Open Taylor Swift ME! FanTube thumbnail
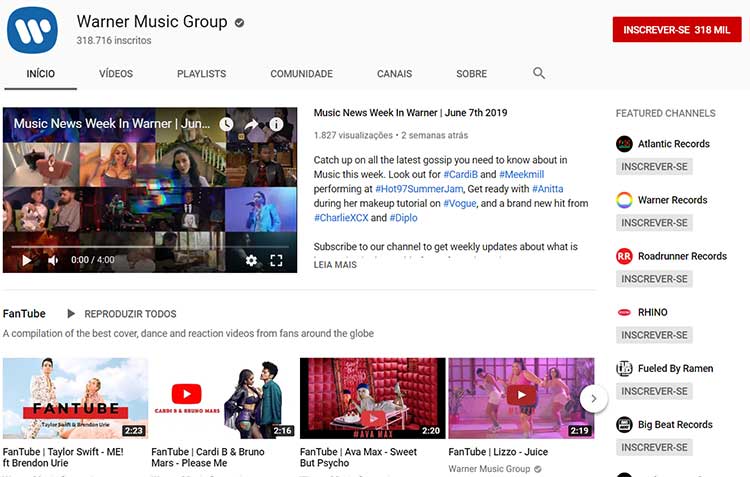The height and width of the screenshot is (477, 750). pos(75,398)
